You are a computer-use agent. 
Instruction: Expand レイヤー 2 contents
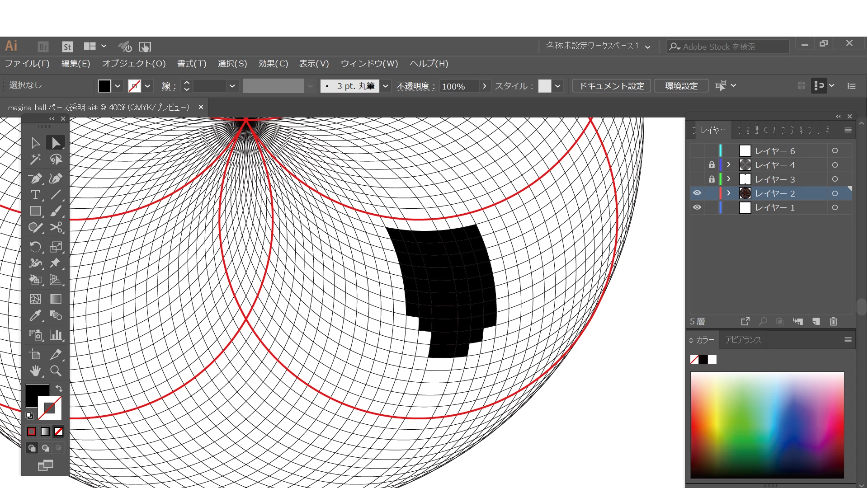[728, 193]
